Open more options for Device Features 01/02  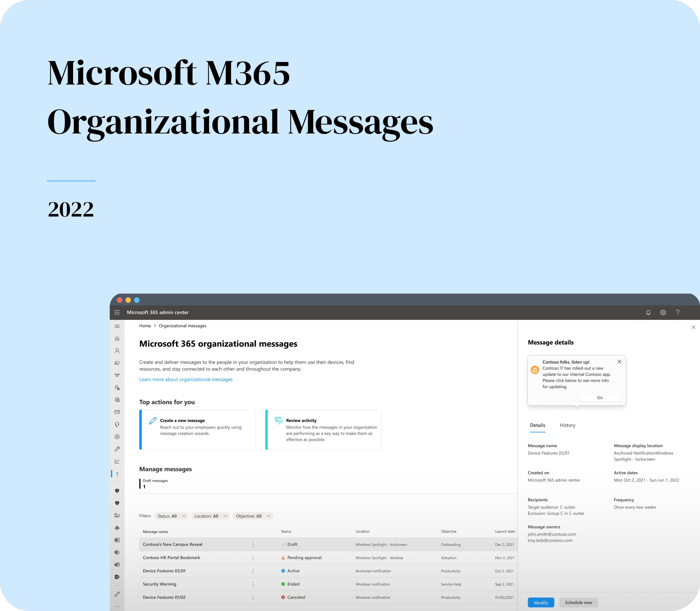[253, 597]
